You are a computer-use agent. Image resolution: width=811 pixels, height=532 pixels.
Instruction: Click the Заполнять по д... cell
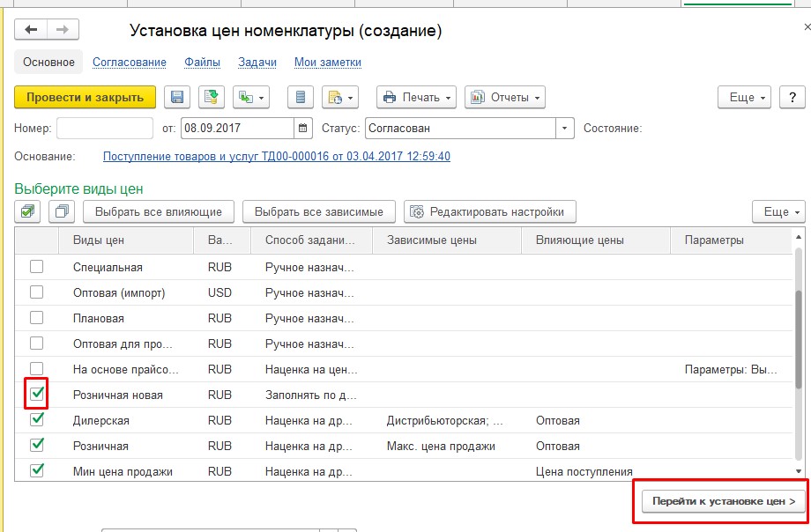pyautogui.click(x=311, y=395)
